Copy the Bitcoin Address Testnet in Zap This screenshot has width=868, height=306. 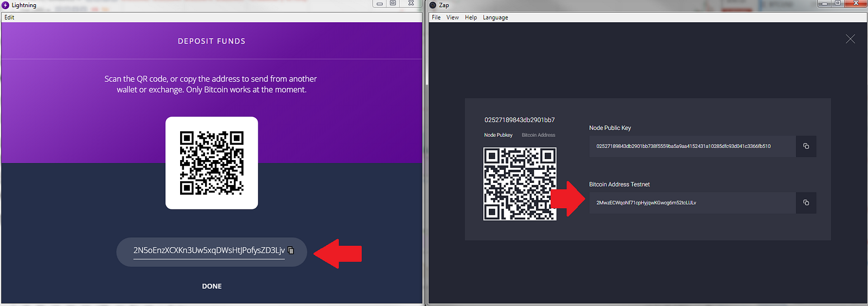pyautogui.click(x=806, y=203)
